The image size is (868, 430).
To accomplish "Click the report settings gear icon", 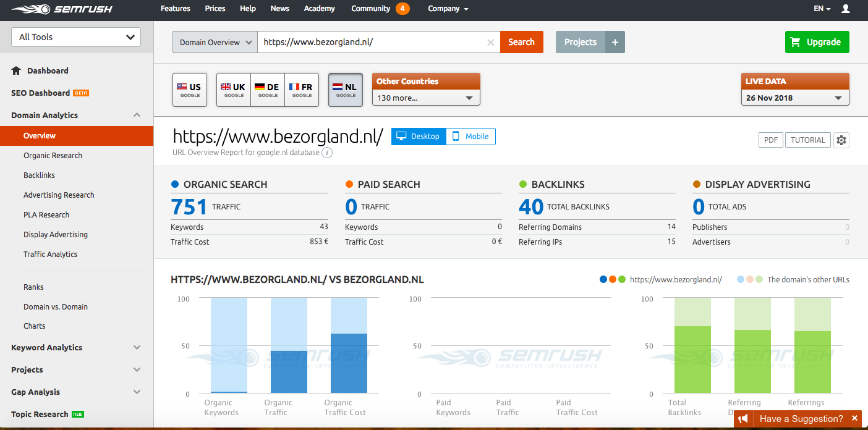I will pos(841,140).
